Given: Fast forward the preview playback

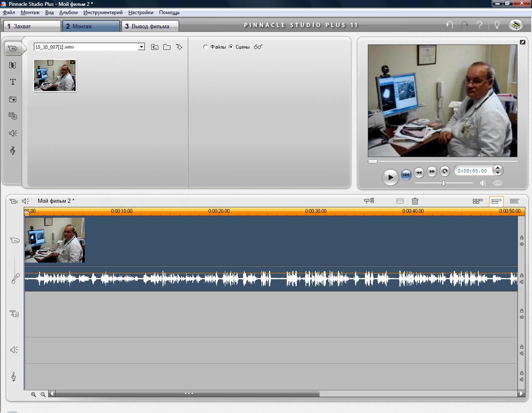Looking at the screenshot, I should pos(432,171).
